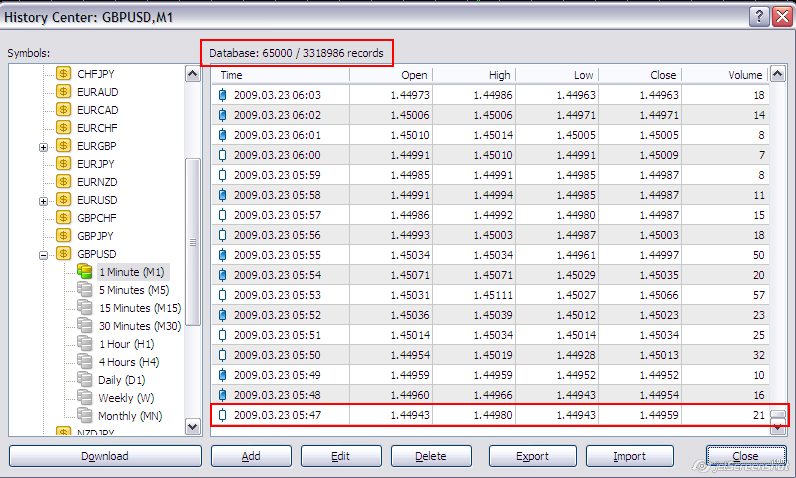Click the GBPJPY symbol coin icon

pyautogui.click(x=63, y=236)
